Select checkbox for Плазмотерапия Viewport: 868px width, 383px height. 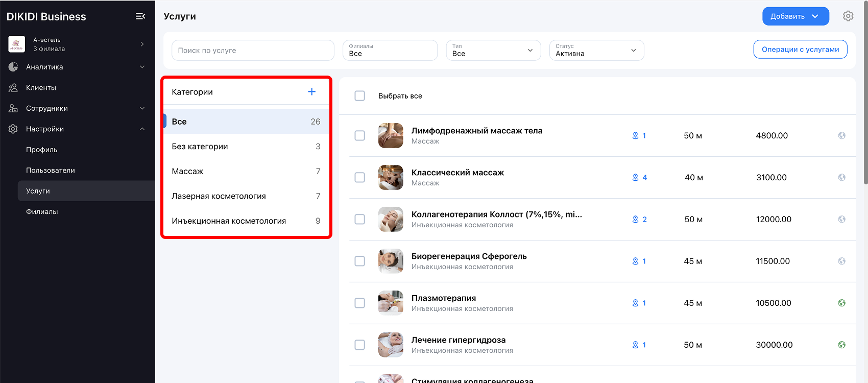click(360, 303)
